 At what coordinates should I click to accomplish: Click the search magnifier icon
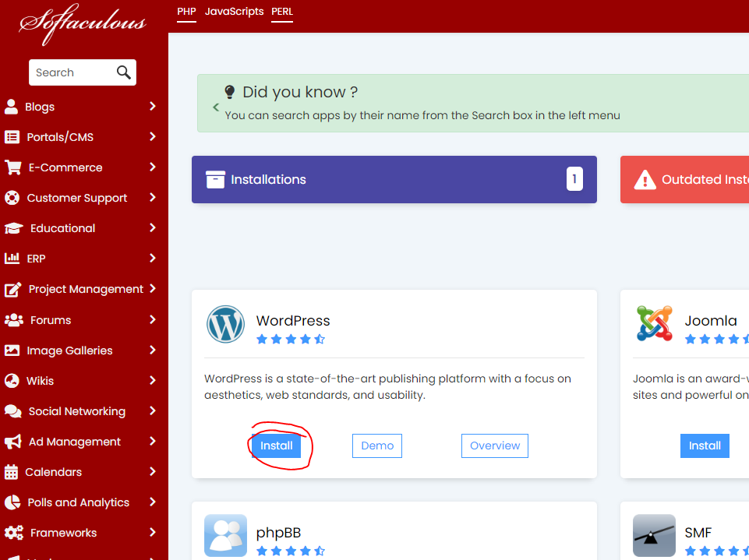(x=123, y=72)
